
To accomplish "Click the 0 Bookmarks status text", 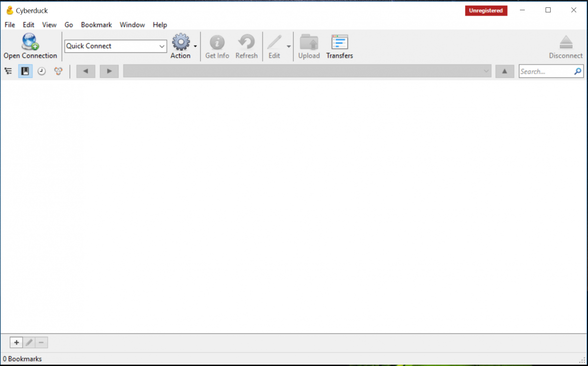I will coord(23,359).
